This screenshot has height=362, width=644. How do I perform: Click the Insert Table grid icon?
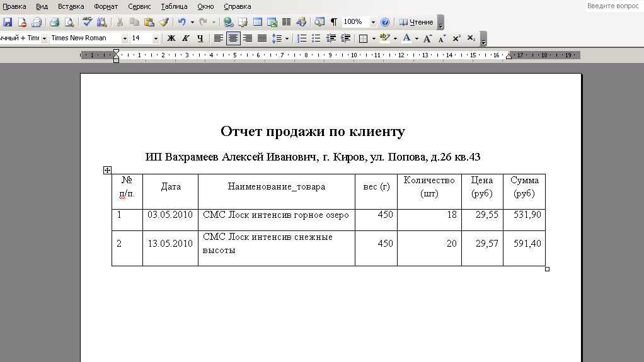258,22
